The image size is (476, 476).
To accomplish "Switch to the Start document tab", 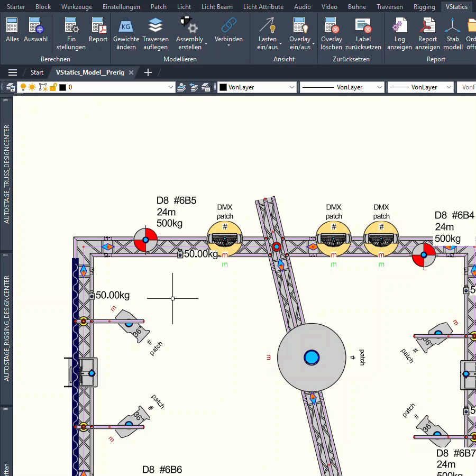I will click(36, 72).
